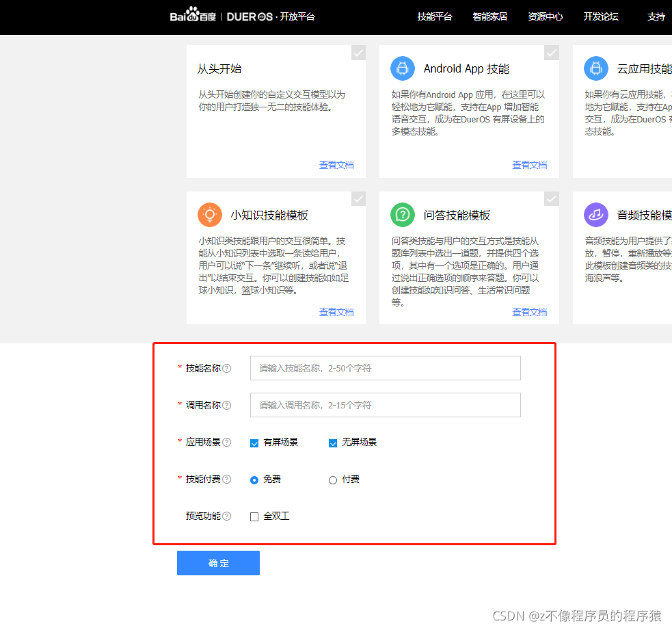
Task: Click help icon next to 调用名称
Action: click(x=227, y=406)
